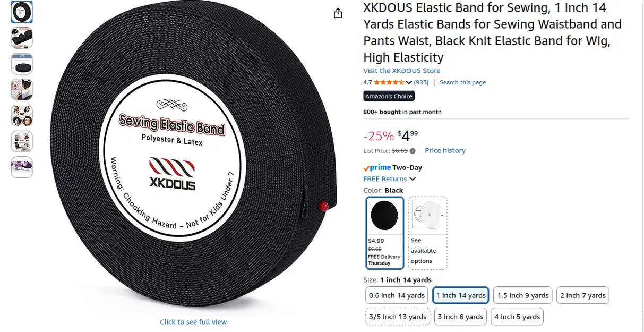The image size is (644, 332).
Task: View the third thumbnail with size diagram
Action: pos(22,64)
